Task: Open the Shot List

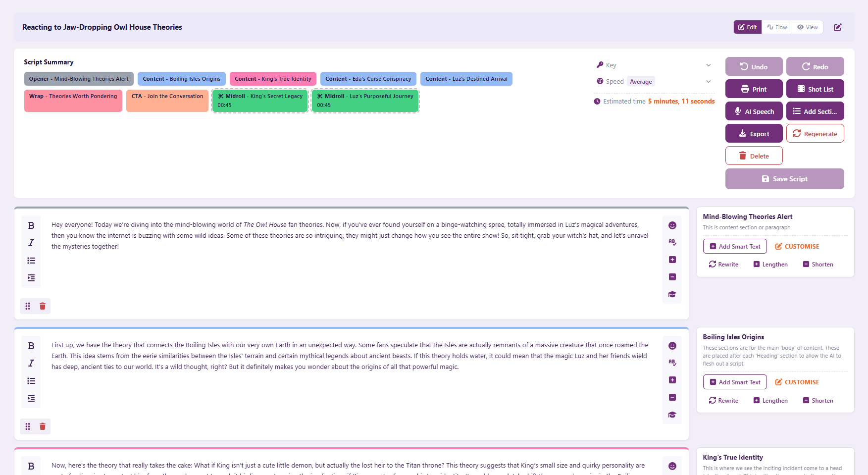Action: click(x=815, y=89)
